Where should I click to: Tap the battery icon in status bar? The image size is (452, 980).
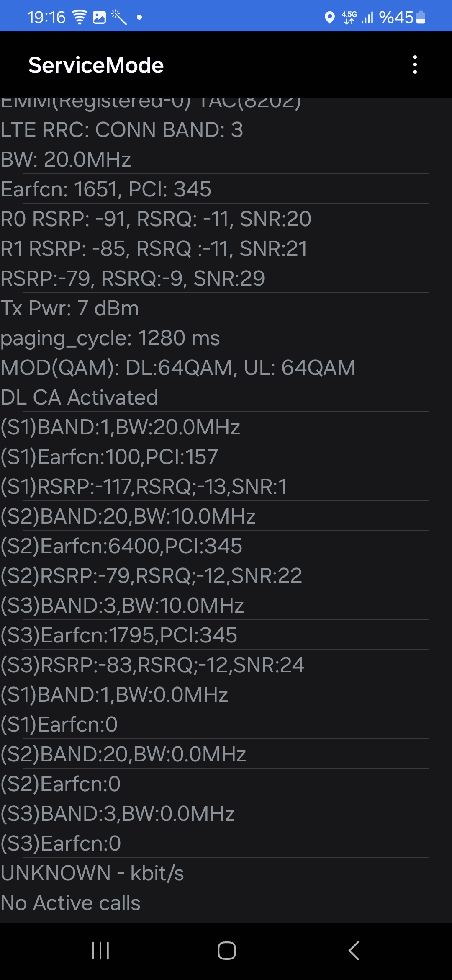click(x=421, y=17)
